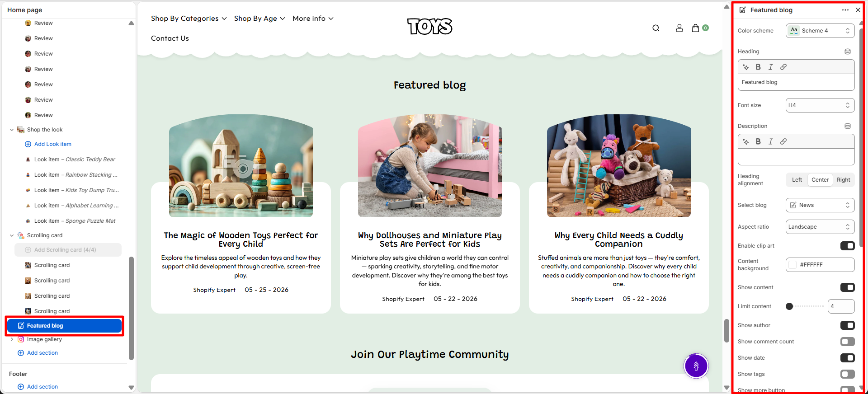Click Add section under Footer
The width and height of the screenshot is (868, 394).
tap(42, 387)
